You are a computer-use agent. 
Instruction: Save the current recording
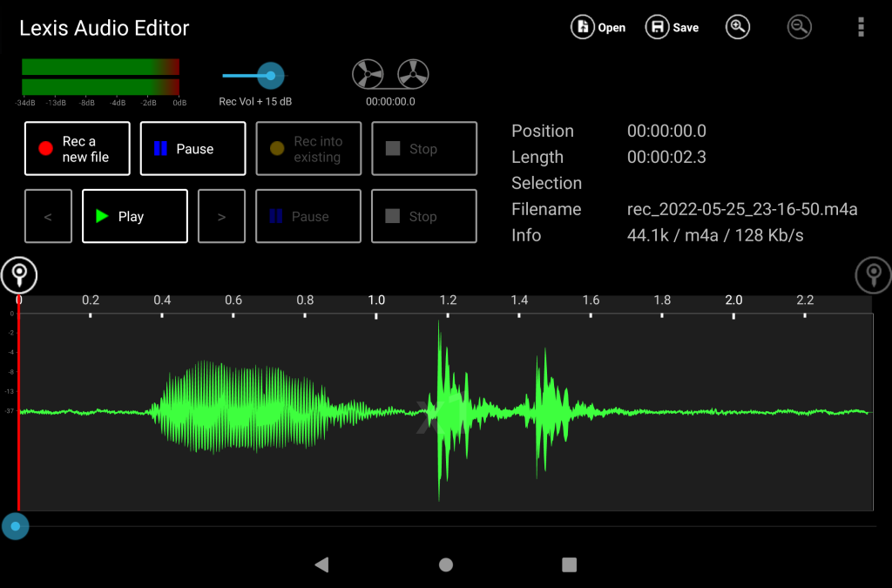pyautogui.click(x=672, y=27)
